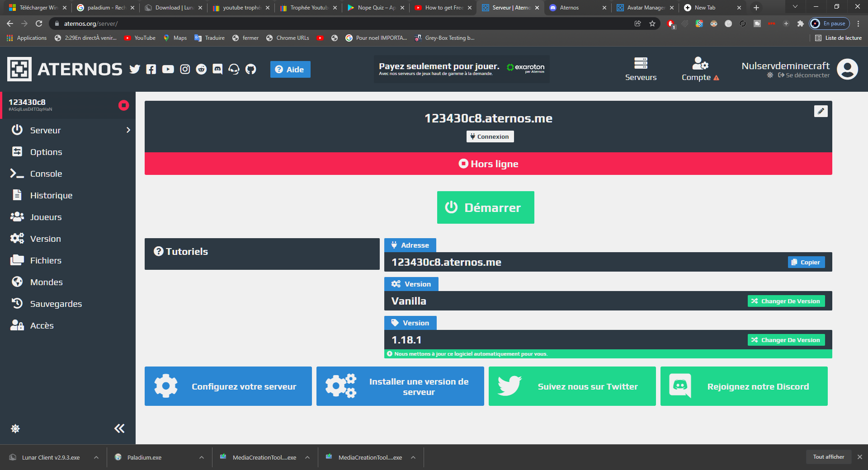The height and width of the screenshot is (470, 868).
Task: Open the Chrome extensions puzzle icon
Action: pyautogui.click(x=800, y=23)
